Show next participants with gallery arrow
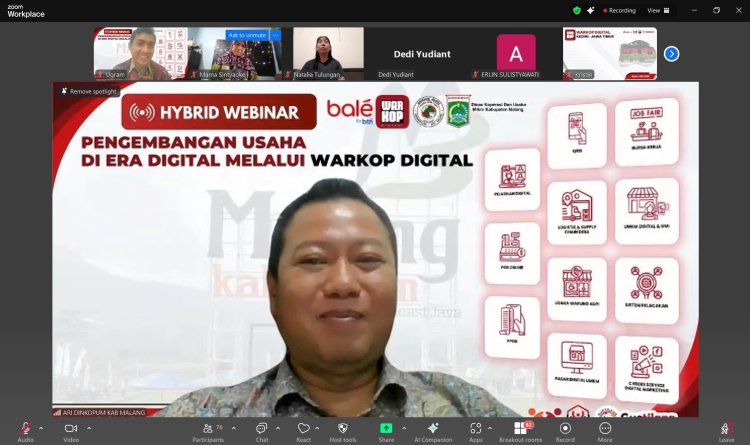 click(671, 53)
